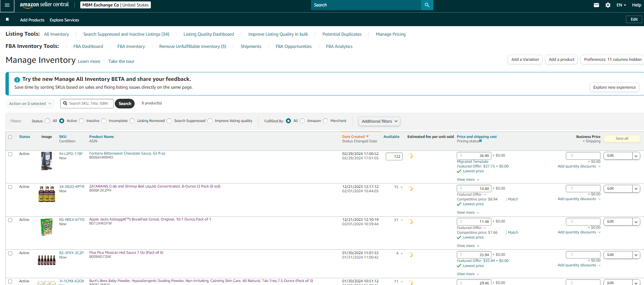Click Amazon Seller Central logo
Image resolution: width=644 pixels, height=285 pixels.
pyautogui.click(x=44, y=5)
